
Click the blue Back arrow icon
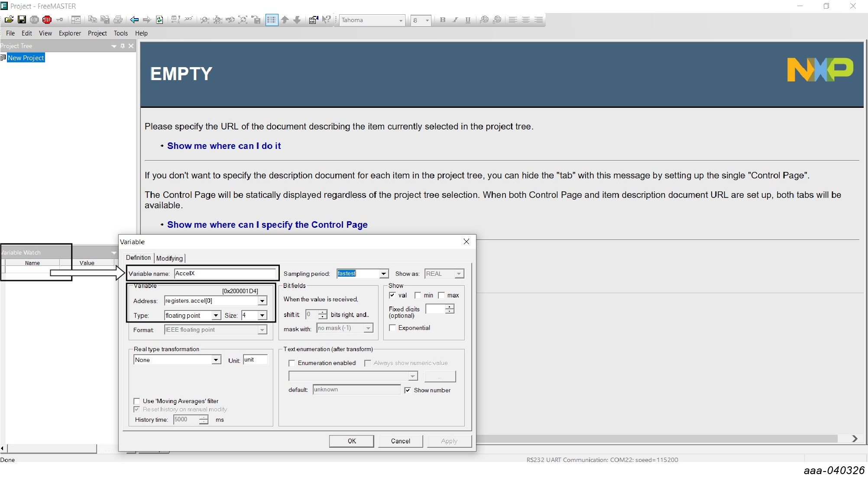coord(134,20)
